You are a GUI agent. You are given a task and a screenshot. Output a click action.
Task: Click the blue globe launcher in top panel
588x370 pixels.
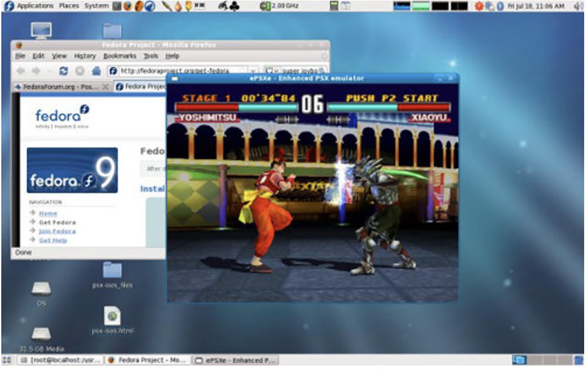(150, 6)
